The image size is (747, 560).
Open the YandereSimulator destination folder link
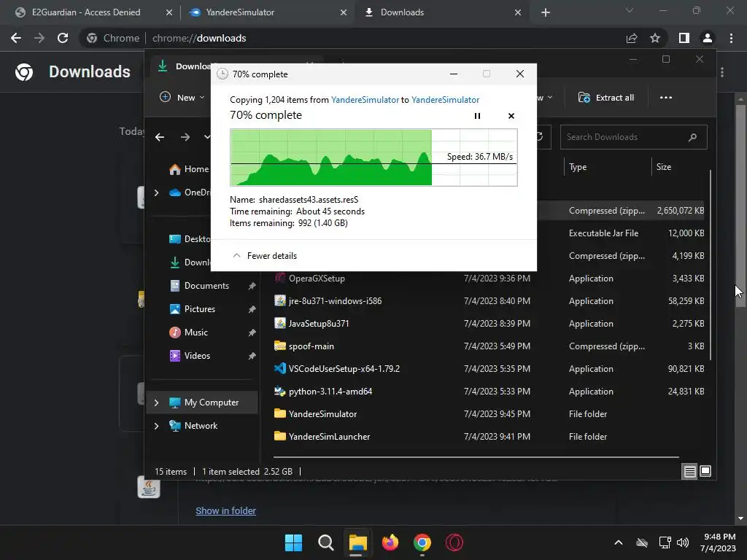coord(446,99)
